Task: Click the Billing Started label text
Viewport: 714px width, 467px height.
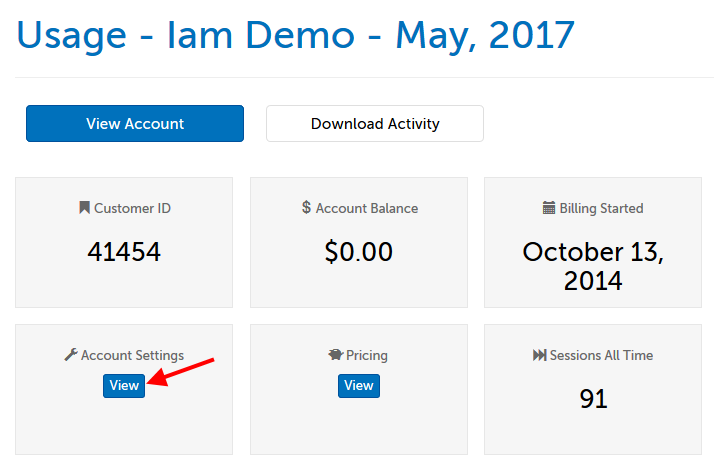Action: [x=601, y=208]
